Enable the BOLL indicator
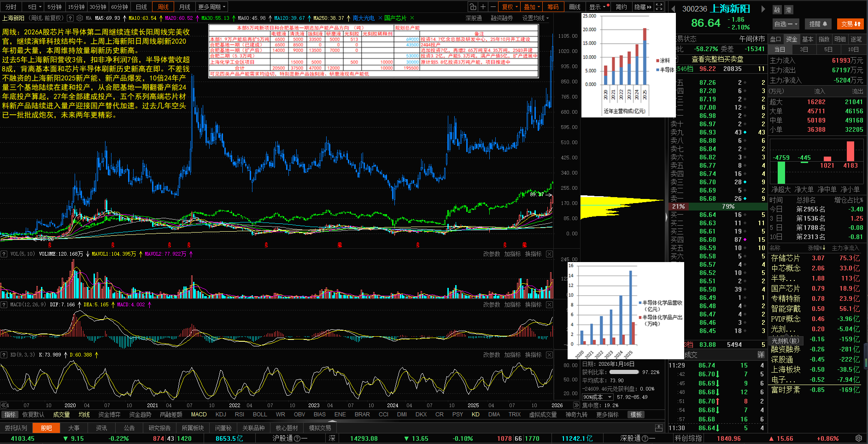 tap(260, 415)
